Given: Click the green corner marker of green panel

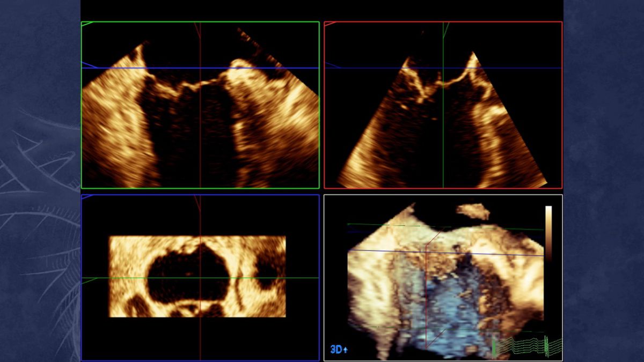Looking at the screenshot, I should pyautogui.click(x=87, y=24).
